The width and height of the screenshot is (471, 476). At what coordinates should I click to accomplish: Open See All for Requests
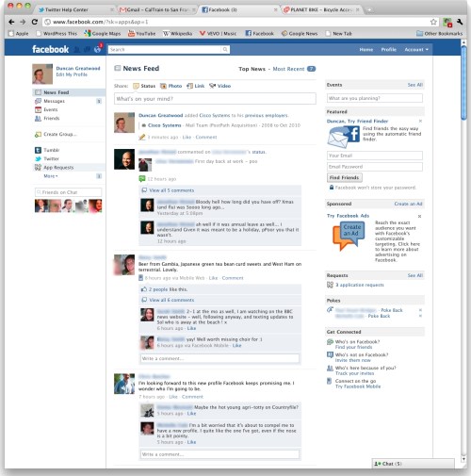pos(415,275)
